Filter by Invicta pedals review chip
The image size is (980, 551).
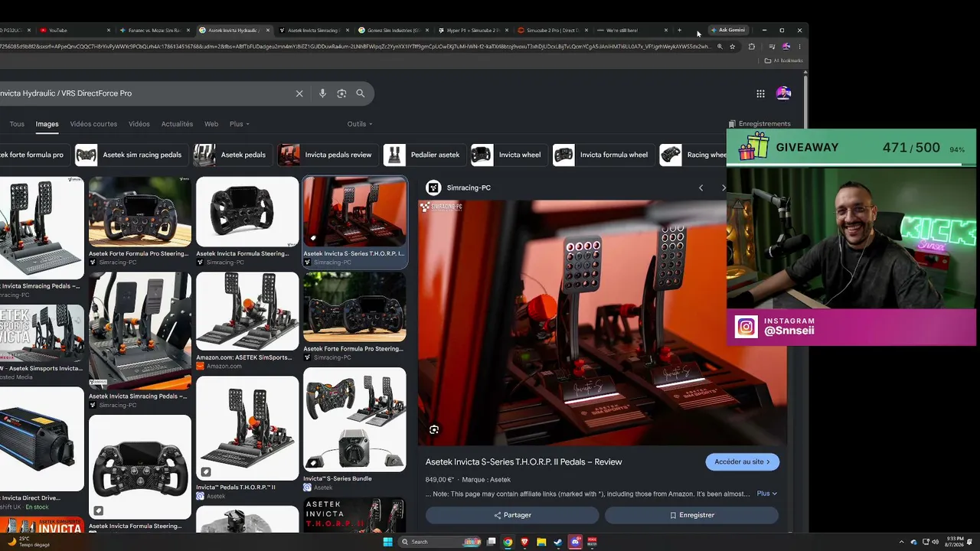point(327,155)
